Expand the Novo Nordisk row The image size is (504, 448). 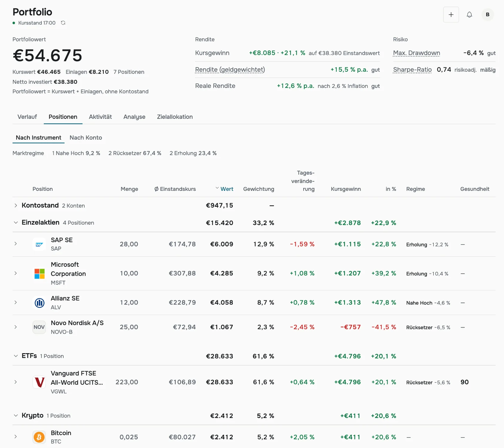[x=16, y=327]
